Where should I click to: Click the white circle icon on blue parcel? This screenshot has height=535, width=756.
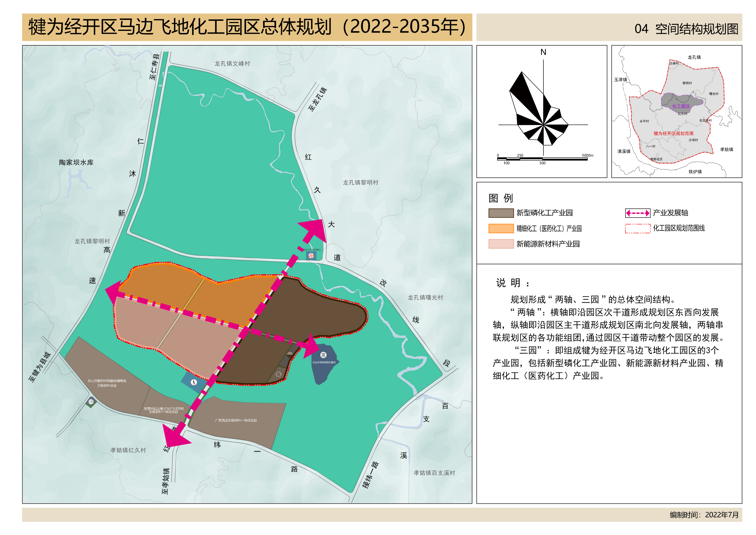tap(194, 382)
